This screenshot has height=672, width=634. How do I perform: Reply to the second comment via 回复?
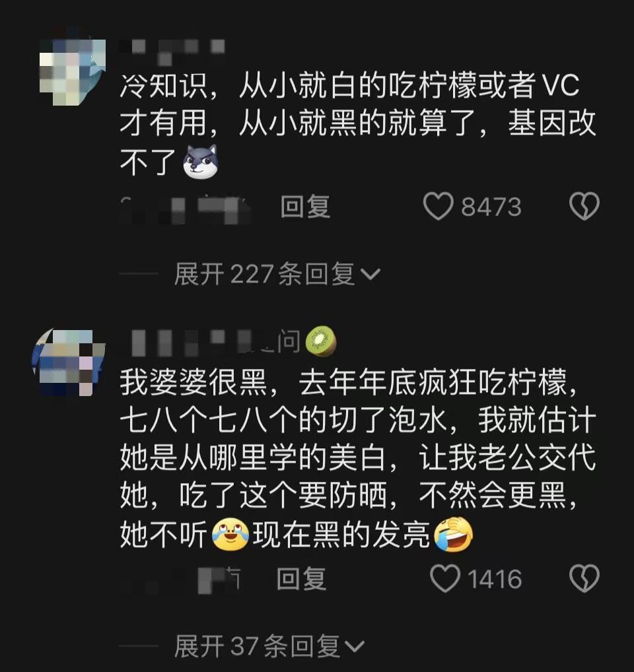301,579
